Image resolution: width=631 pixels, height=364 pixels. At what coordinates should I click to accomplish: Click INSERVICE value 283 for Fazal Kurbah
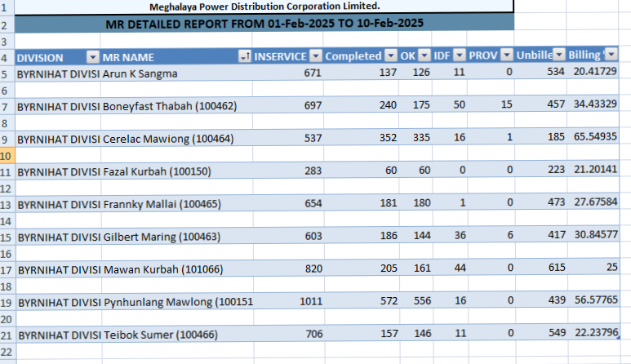tap(288, 171)
